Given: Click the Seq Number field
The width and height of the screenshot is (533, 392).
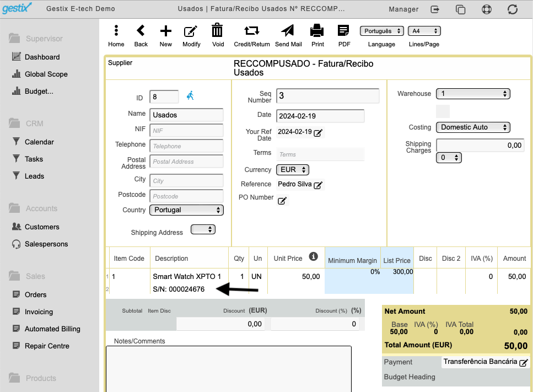Looking at the screenshot, I should (x=328, y=95).
